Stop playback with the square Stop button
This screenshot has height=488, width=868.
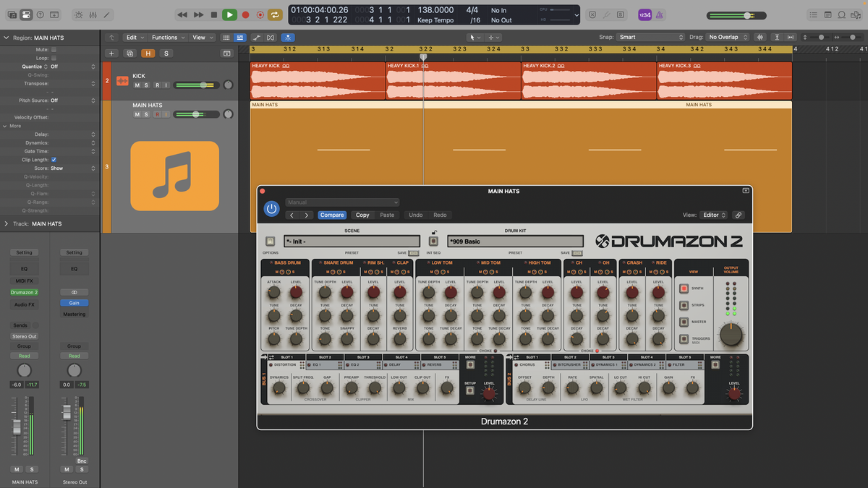tap(214, 14)
